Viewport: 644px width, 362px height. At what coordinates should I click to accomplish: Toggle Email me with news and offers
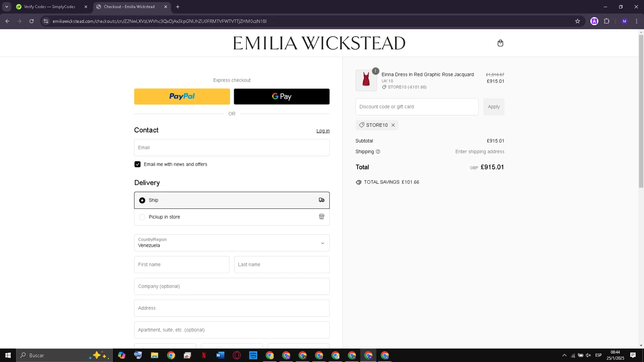point(137,164)
